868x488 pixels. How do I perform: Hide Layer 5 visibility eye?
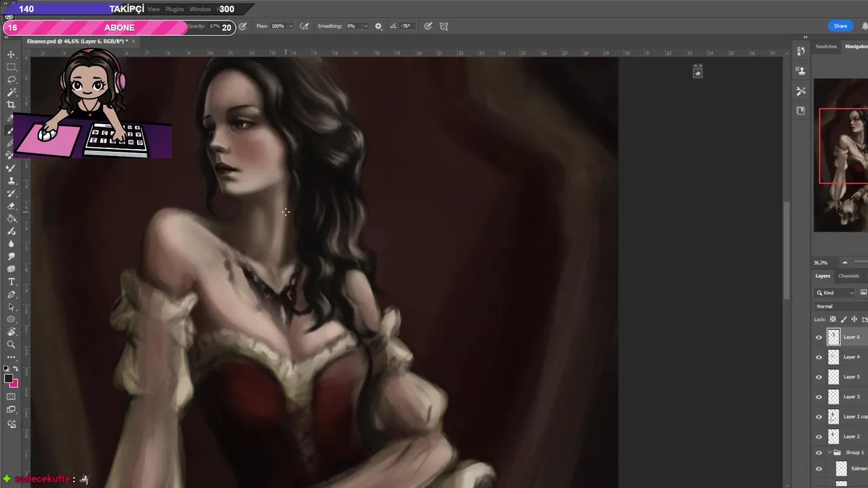[818, 377]
